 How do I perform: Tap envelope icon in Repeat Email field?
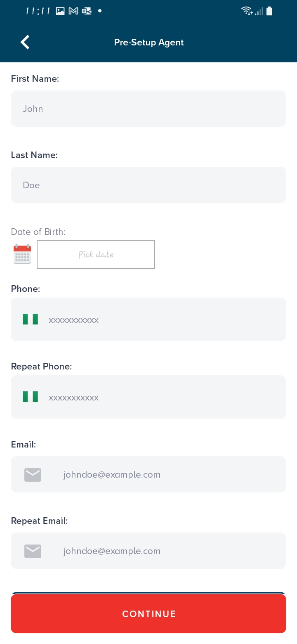coord(33,551)
